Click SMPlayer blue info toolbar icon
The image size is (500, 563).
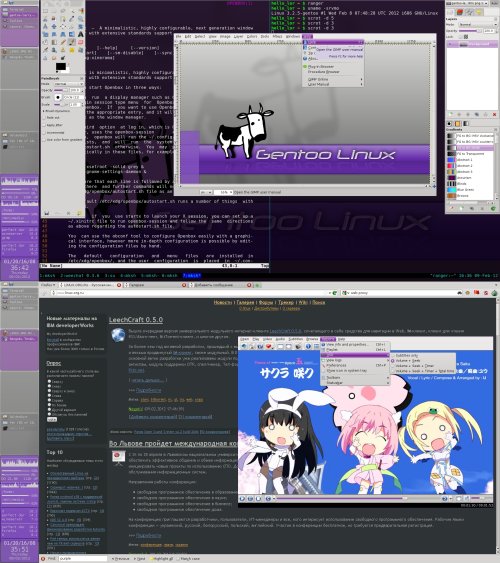pyautogui.click(x=308, y=346)
